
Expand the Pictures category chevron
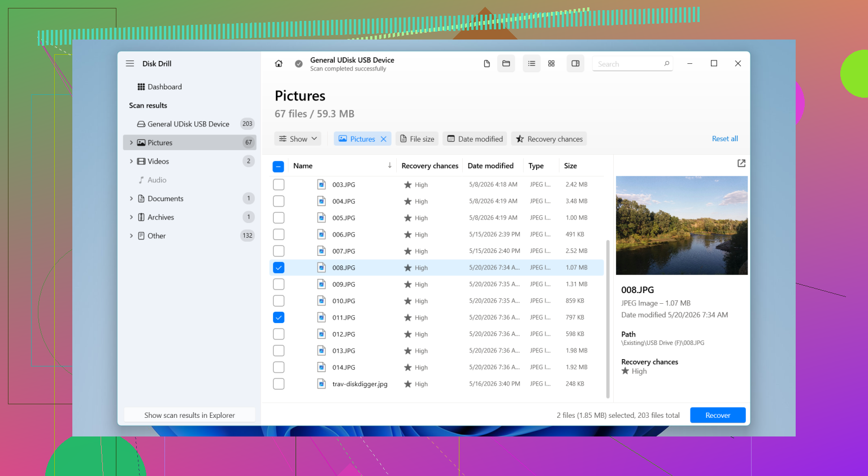click(x=131, y=143)
